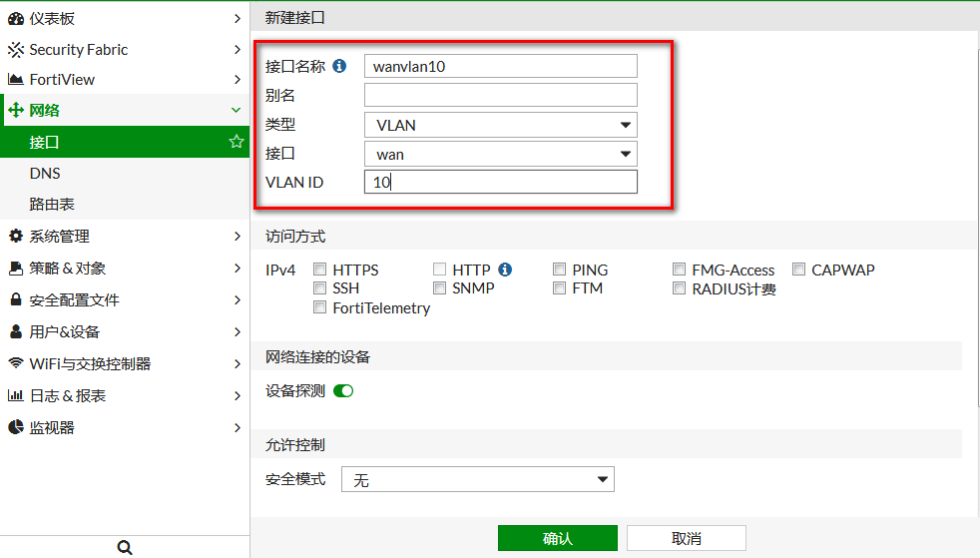Click the 系统管理 gear icon
Viewport: 980px width, 558px height.
[x=16, y=236]
